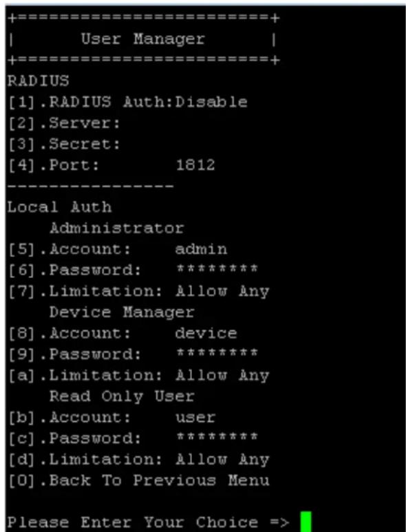Click the Local Auth section heading
Image resolution: width=406 pixels, height=532 pixels.
point(59,207)
